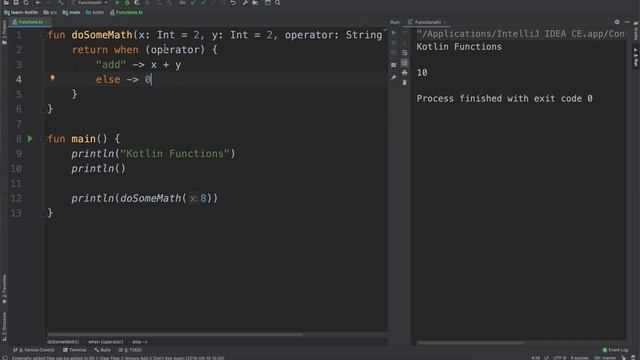This screenshot has height=360, width=640.
Task: Click the editor horizontal scrollbar
Action: click(175, 335)
